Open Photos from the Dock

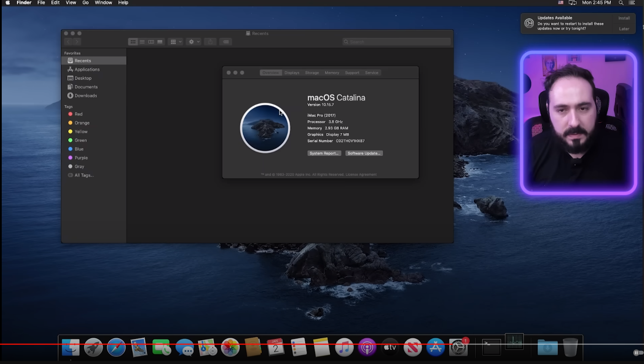tap(230, 347)
